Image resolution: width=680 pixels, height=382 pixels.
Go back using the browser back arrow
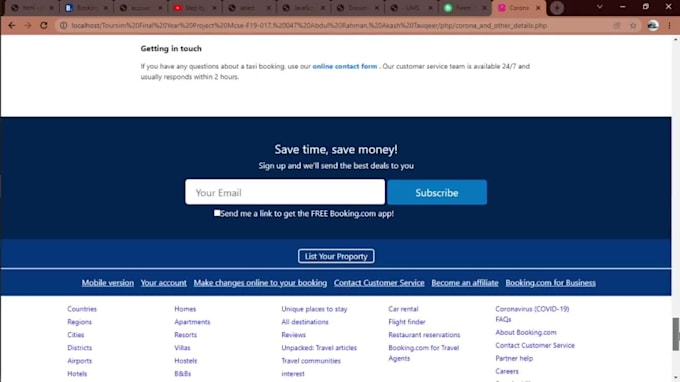coord(12,26)
